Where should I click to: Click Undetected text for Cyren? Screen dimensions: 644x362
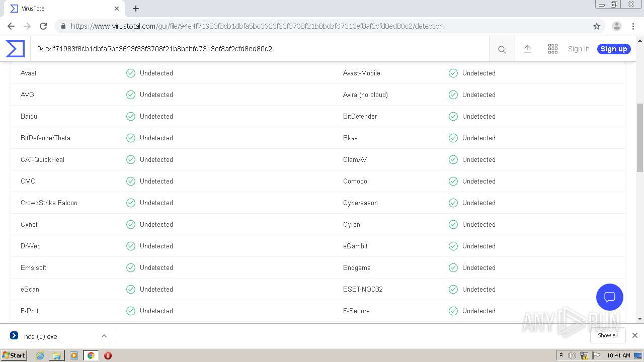479,224
